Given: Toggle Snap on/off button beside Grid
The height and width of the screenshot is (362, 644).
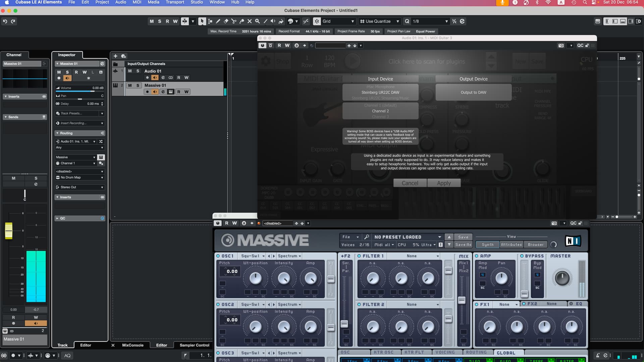Looking at the screenshot, I should click(x=317, y=21).
